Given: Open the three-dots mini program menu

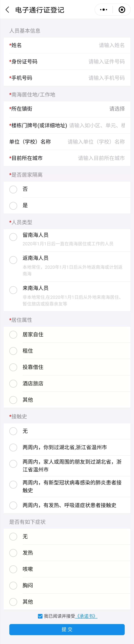Looking at the screenshot, I should [103, 10].
